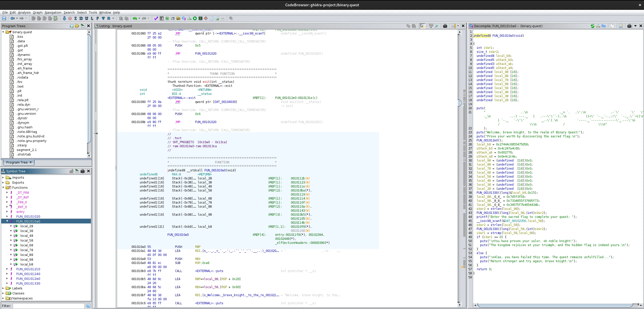
Task: Select the Program Tree tab
Action: click(17, 162)
